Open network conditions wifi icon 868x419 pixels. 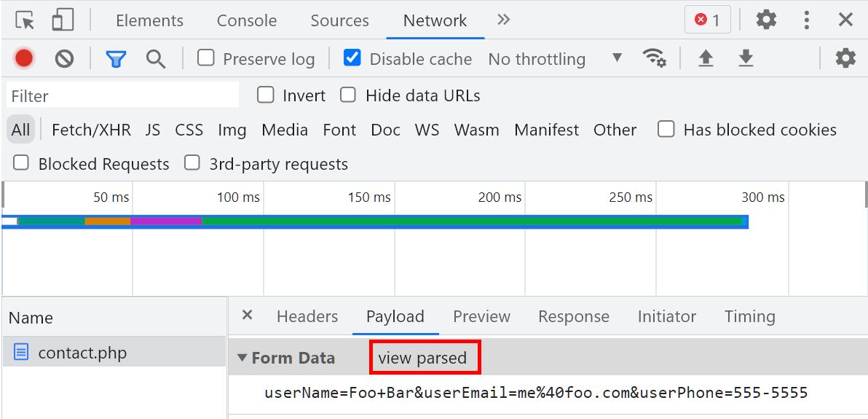[654, 58]
